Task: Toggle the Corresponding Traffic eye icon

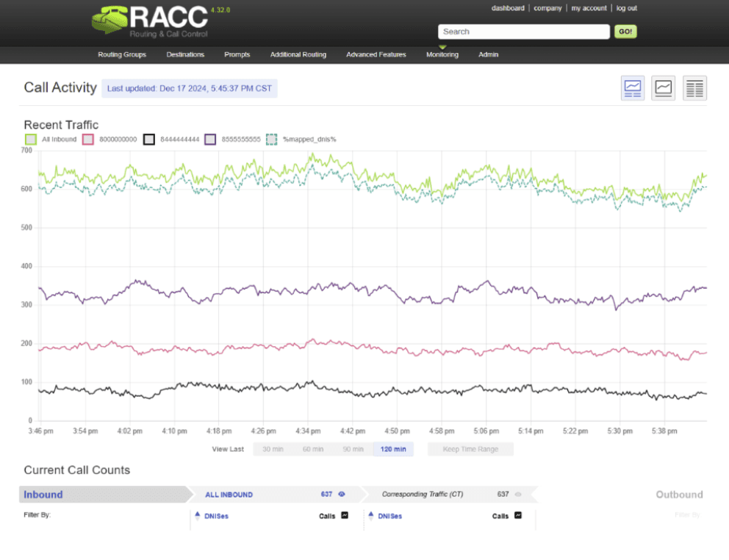Action: pyautogui.click(x=518, y=494)
